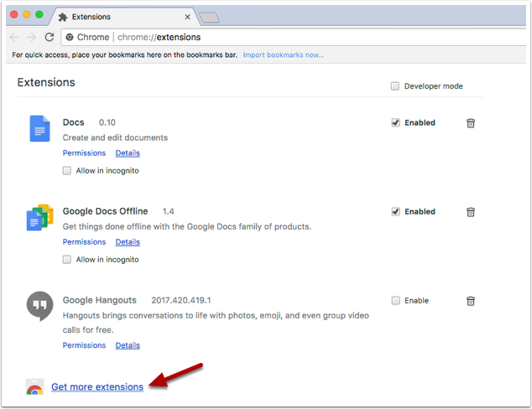Allow Docs in incognito
Image resolution: width=532 pixels, height=409 pixels.
[x=68, y=171]
